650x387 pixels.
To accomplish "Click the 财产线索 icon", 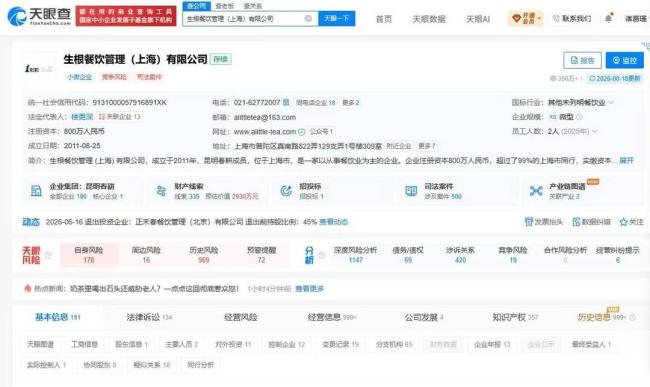I will [x=161, y=191].
